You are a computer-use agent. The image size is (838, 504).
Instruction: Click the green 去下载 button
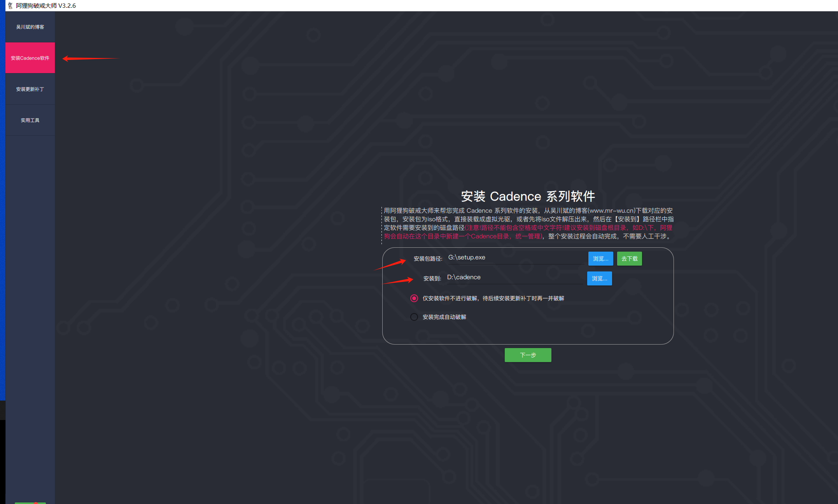(x=629, y=259)
